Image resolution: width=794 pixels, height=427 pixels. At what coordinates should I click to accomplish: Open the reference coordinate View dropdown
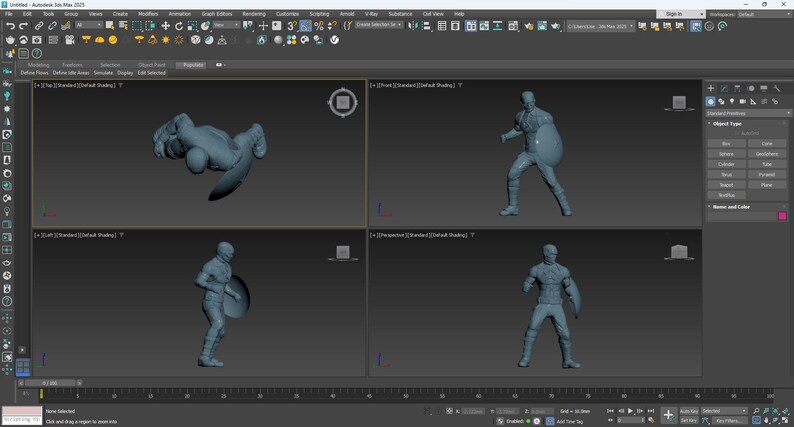point(226,25)
